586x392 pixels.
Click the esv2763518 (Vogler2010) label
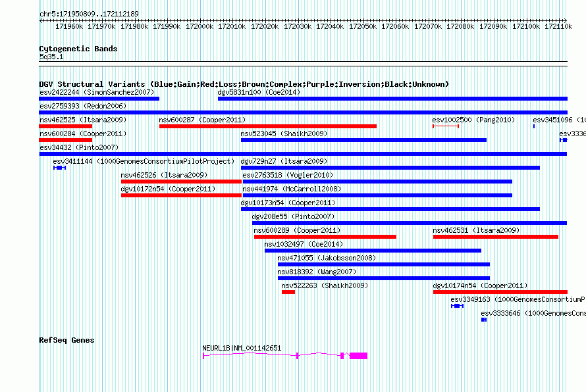tap(288, 175)
